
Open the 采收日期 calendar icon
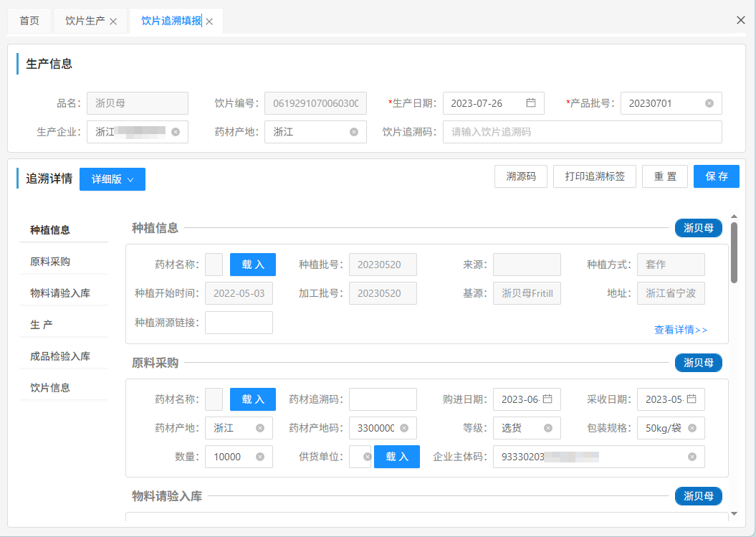coord(692,399)
